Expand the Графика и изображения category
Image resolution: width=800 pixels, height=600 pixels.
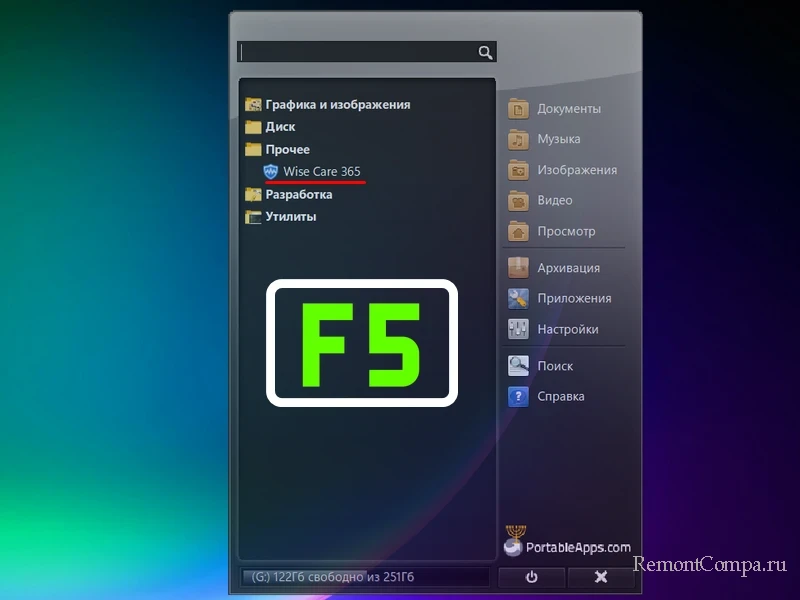pyautogui.click(x=337, y=104)
